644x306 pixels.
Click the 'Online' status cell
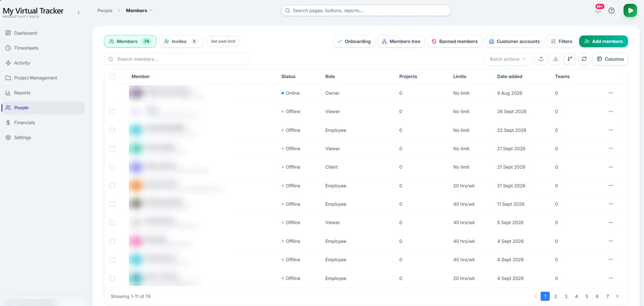(291, 93)
